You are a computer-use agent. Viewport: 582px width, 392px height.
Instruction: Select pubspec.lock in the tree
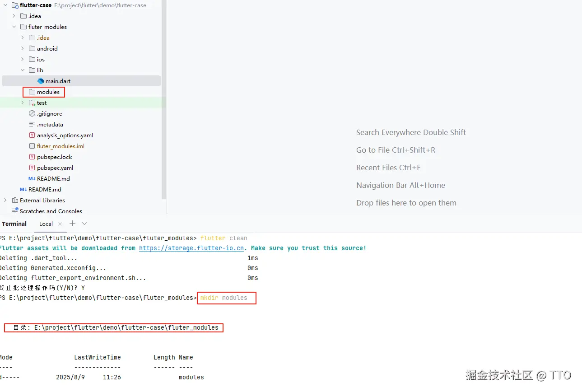[55, 157]
